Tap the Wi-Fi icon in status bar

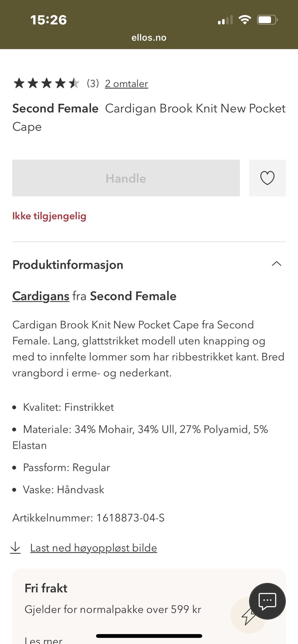tap(244, 20)
